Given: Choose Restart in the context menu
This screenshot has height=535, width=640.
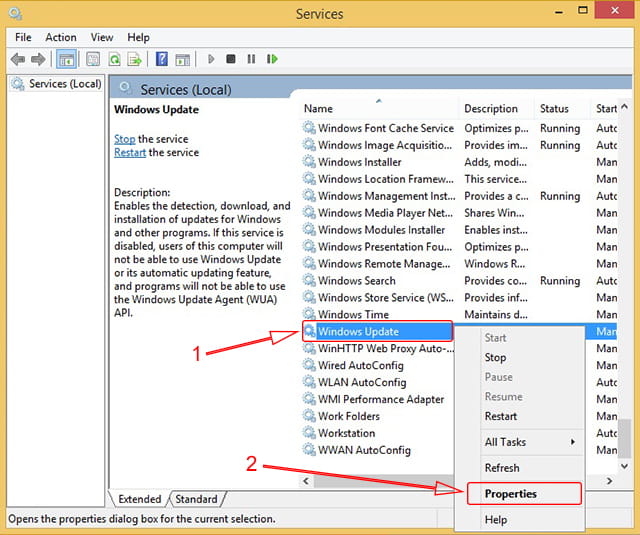Looking at the screenshot, I should tap(520, 416).
